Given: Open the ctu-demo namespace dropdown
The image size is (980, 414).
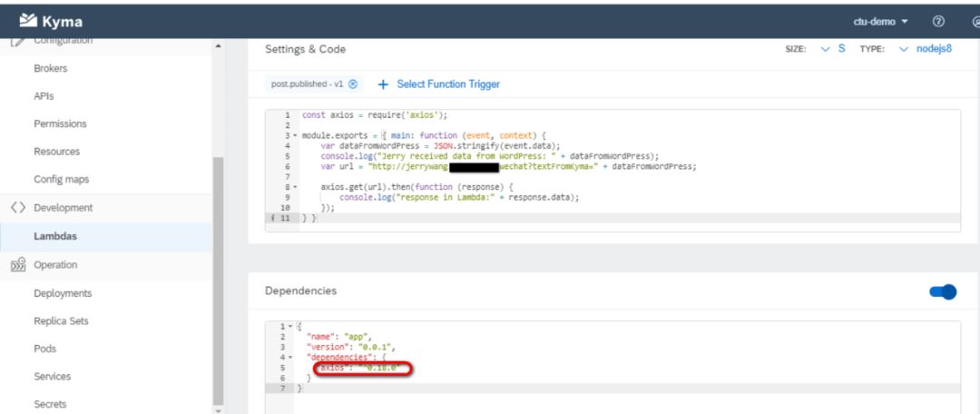Looking at the screenshot, I should (x=880, y=21).
